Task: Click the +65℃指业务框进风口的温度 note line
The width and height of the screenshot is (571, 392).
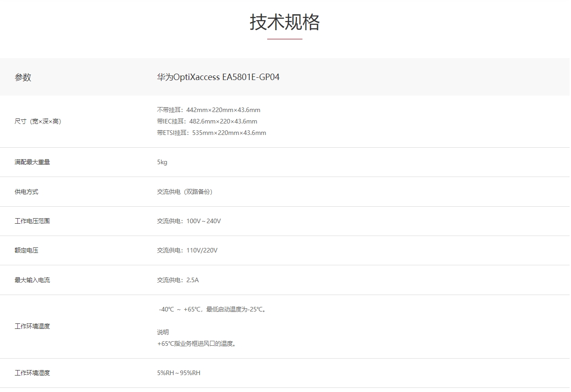Action: pyautogui.click(x=198, y=344)
